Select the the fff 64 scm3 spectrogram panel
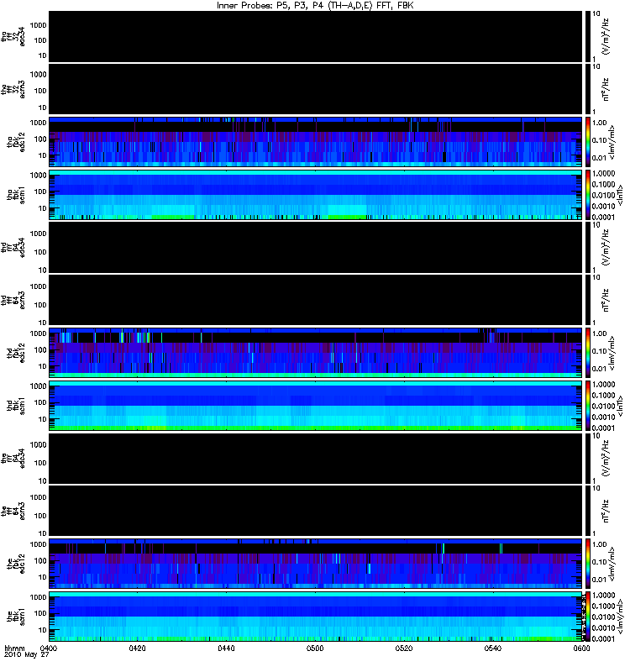Screen dimensions: 630x672 point(316,511)
